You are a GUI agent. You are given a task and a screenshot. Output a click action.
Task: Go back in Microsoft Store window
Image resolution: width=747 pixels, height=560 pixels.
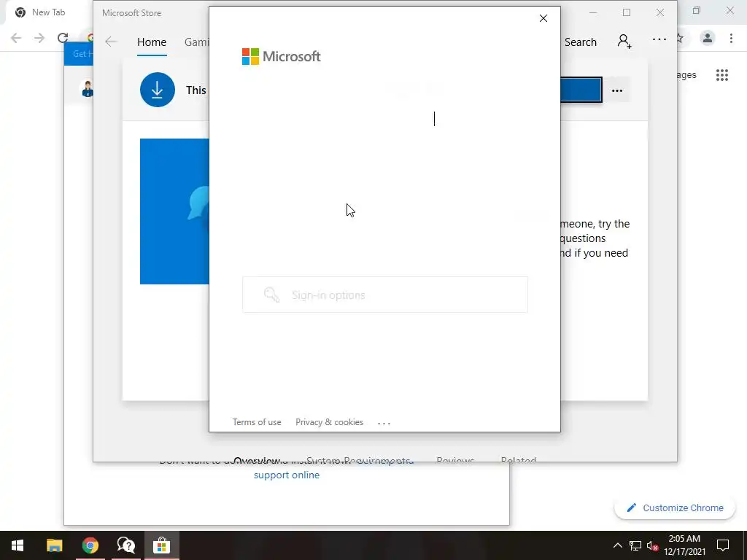click(111, 42)
